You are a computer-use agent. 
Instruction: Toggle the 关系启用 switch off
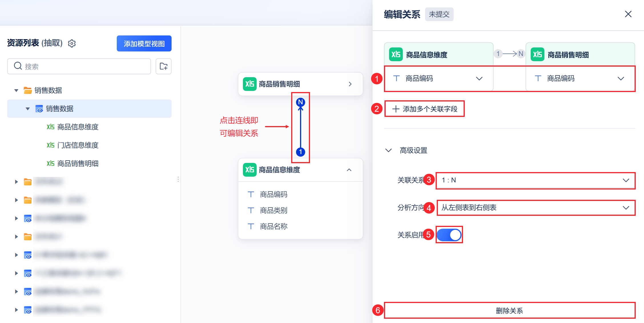coord(449,235)
